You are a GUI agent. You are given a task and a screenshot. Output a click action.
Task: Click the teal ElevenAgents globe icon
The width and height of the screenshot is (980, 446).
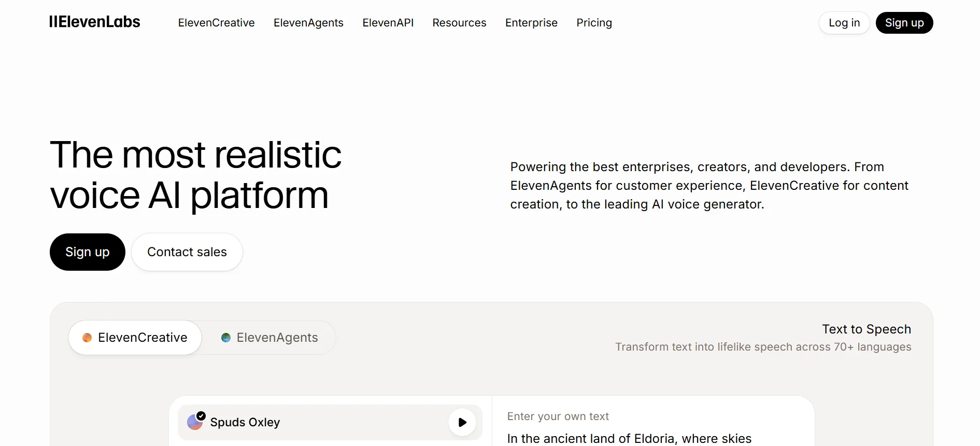[225, 337]
